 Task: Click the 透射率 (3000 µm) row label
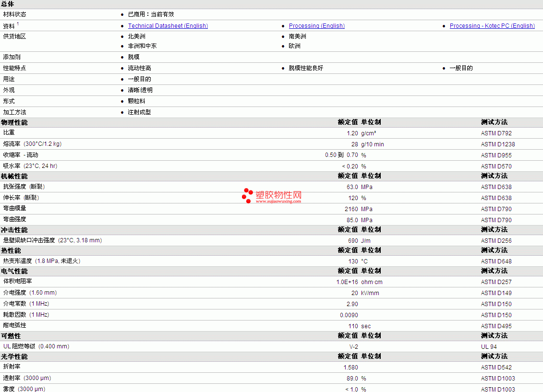[x=27, y=378]
